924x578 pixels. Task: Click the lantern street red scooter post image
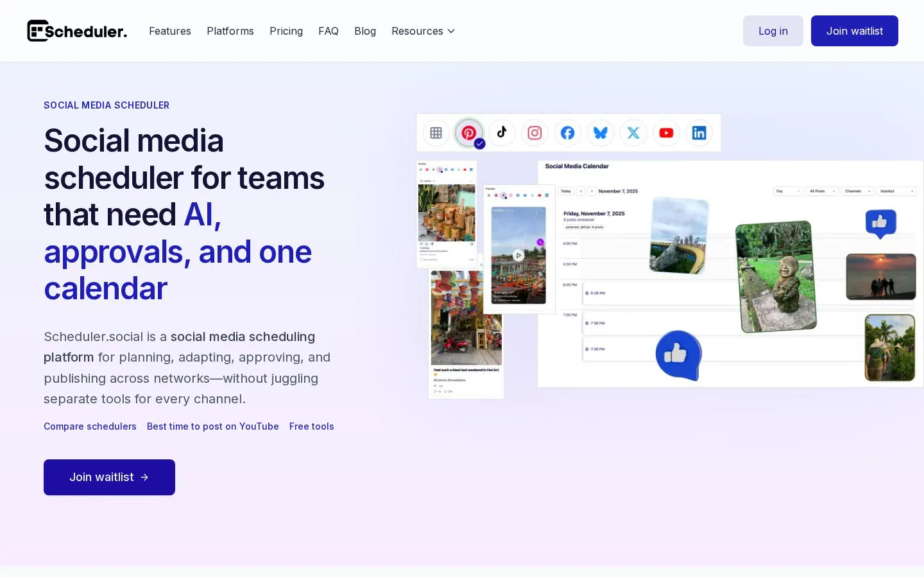[466, 318]
